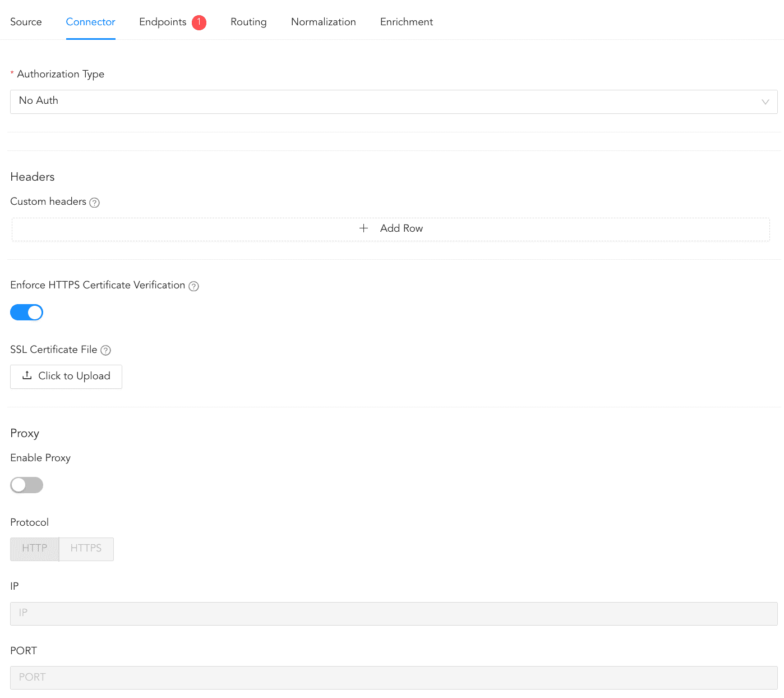784x698 pixels.
Task: Click the upload icon in the upload button
Action: pos(27,376)
